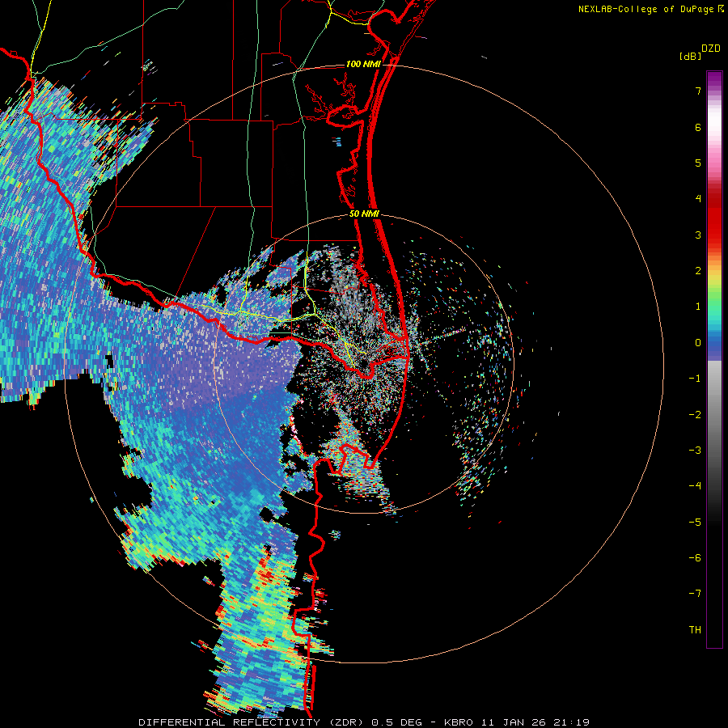Image resolution: width=728 pixels, height=728 pixels.
Task: Click the DZD legend title
Action: tap(711, 49)
